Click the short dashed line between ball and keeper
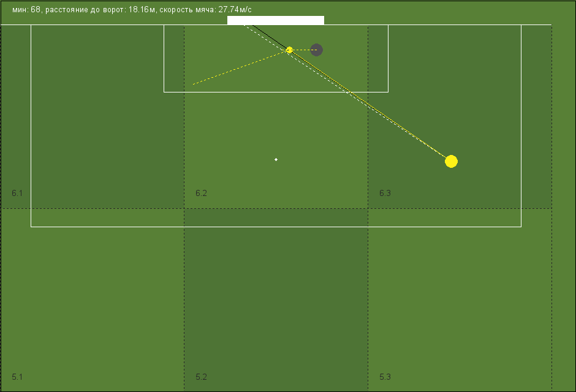 point(302,50)
